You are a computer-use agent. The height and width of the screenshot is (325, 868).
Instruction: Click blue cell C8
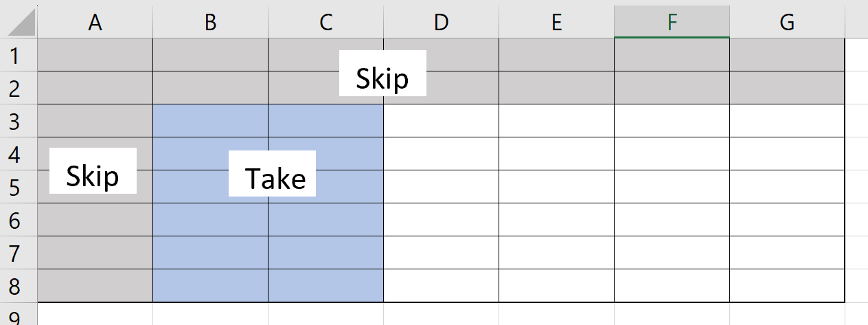coord(326,286)
